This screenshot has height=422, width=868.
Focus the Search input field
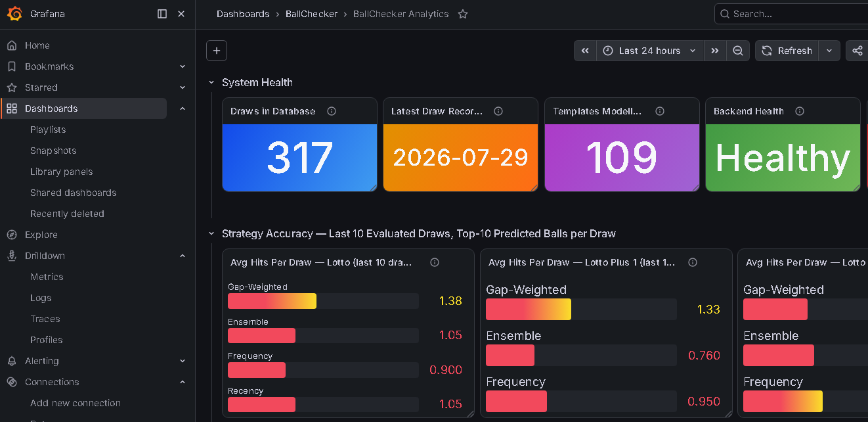click(x=791, y=14)
